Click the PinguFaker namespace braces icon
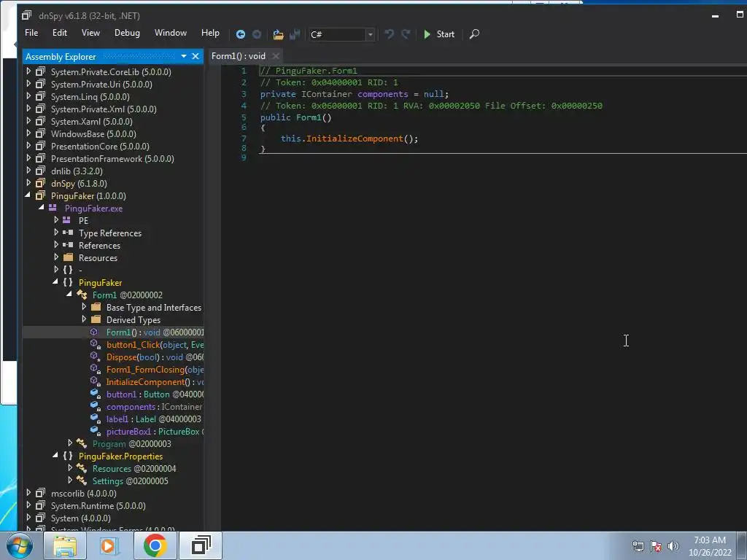 [68, 282]
